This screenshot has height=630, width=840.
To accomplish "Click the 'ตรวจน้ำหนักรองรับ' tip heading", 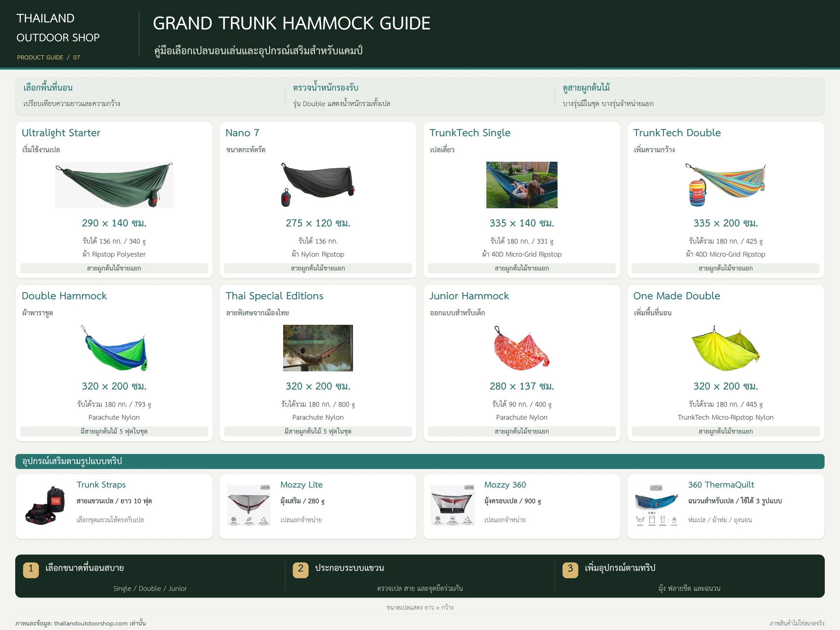I will pos(325,88).
